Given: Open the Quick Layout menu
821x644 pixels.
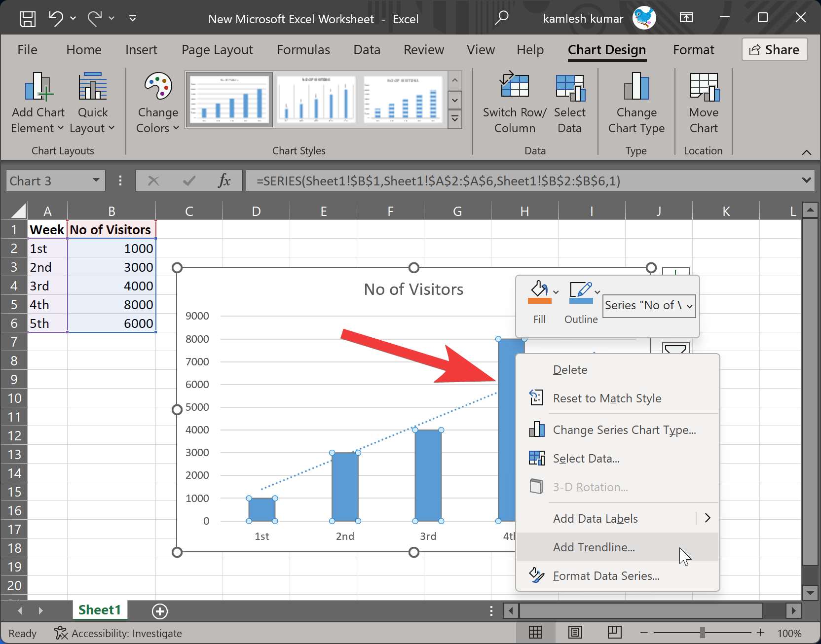Looking at the screenshot, I should [93, 103].
